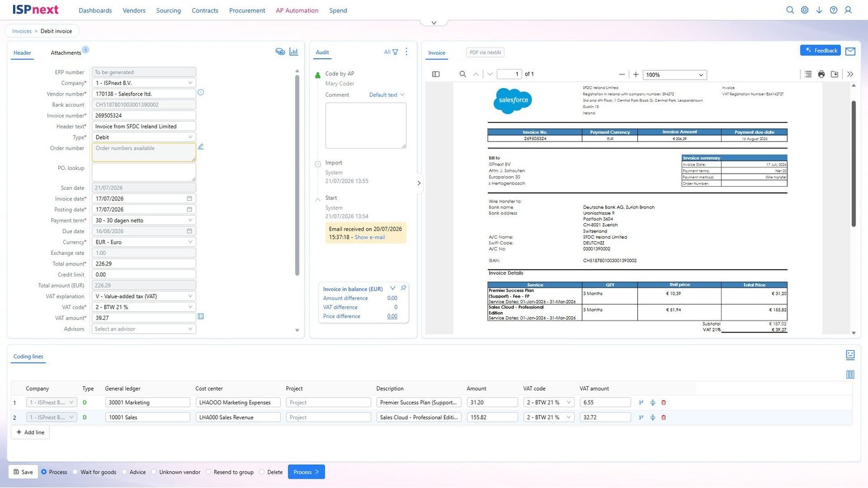Select the Process radio option
The image size is (868, 488).
[44, 472]
